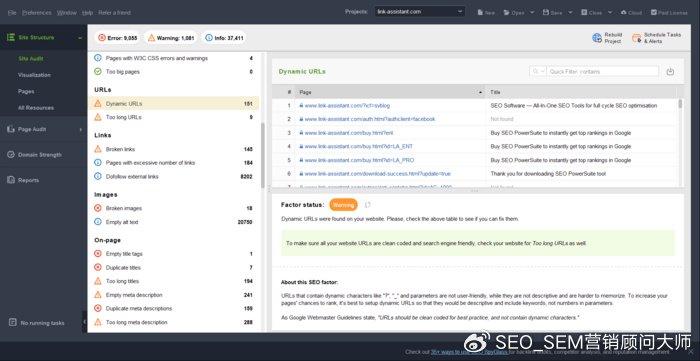The width and height of the screenshot is (700, 361).
Task: Filter by the Error: 9,055 badge
Action: (x=118, y=38)
